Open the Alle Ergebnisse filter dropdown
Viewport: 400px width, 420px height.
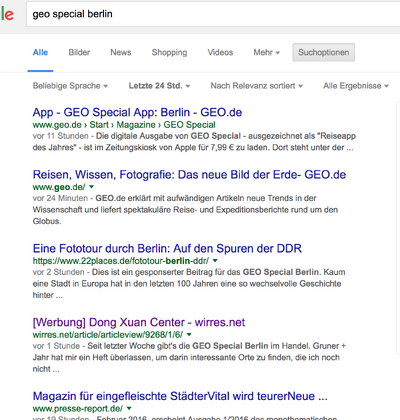tap(356, 86)
